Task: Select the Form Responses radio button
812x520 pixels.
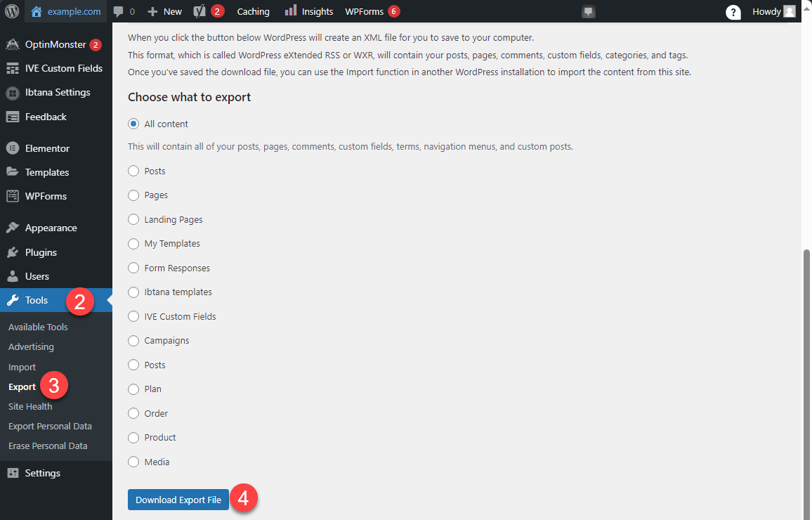Action: [x=133, y=268]
